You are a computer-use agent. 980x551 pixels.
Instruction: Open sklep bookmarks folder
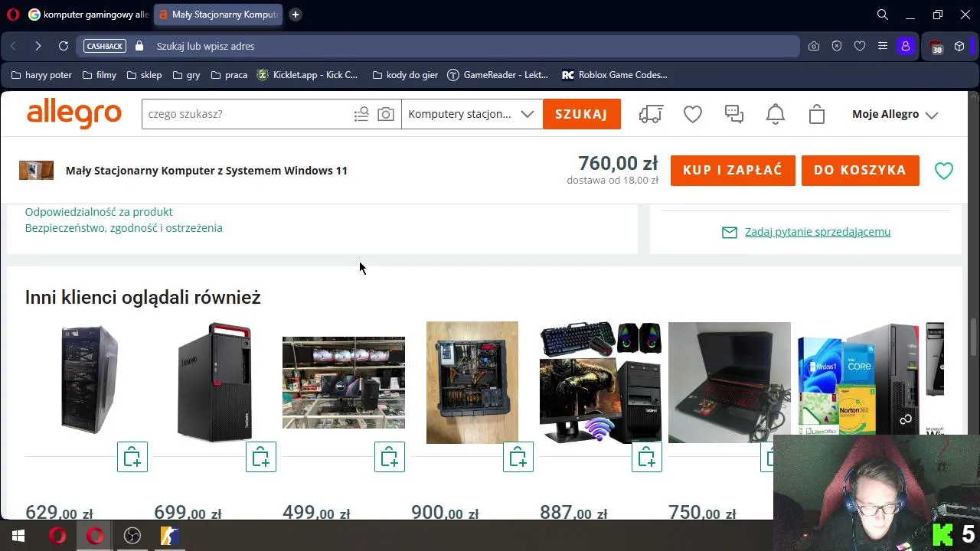coord(144,75)
